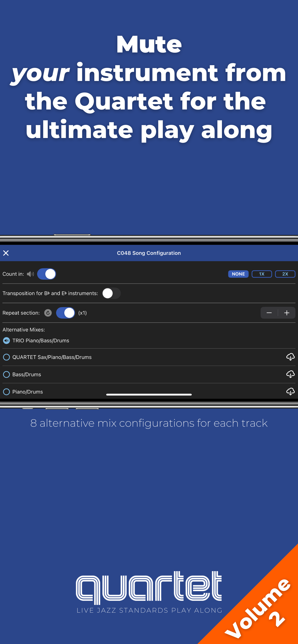Click the (x1) repeat count text

tap(82, 313)
